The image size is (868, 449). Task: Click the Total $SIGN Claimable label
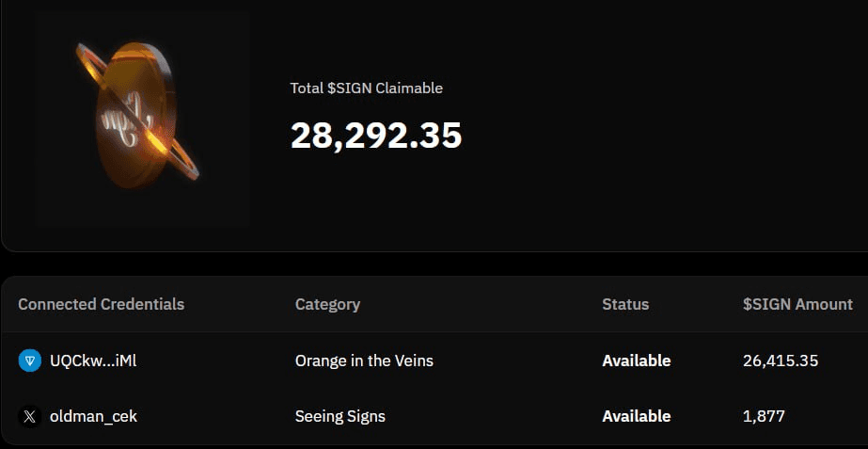[366, 88]
